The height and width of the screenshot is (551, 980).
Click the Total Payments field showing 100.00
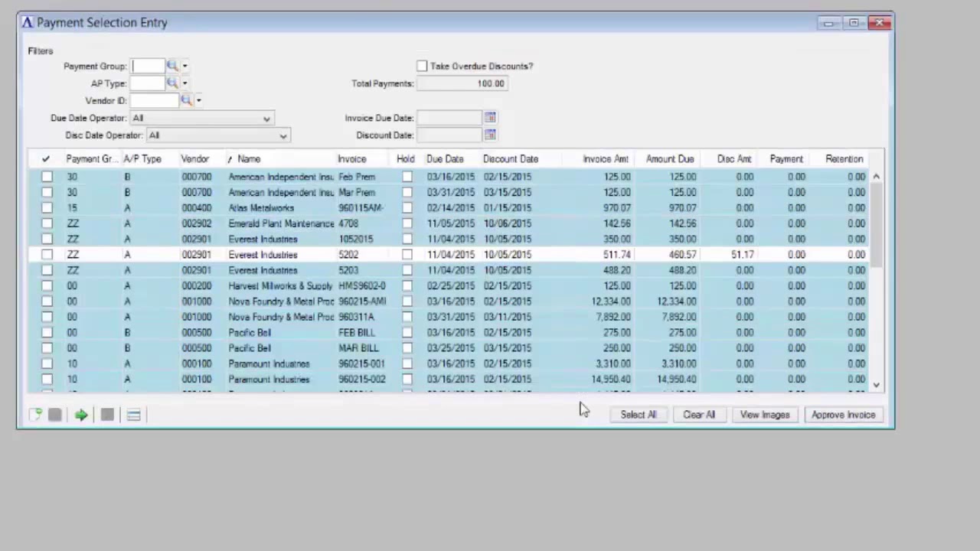click(462, 83)
